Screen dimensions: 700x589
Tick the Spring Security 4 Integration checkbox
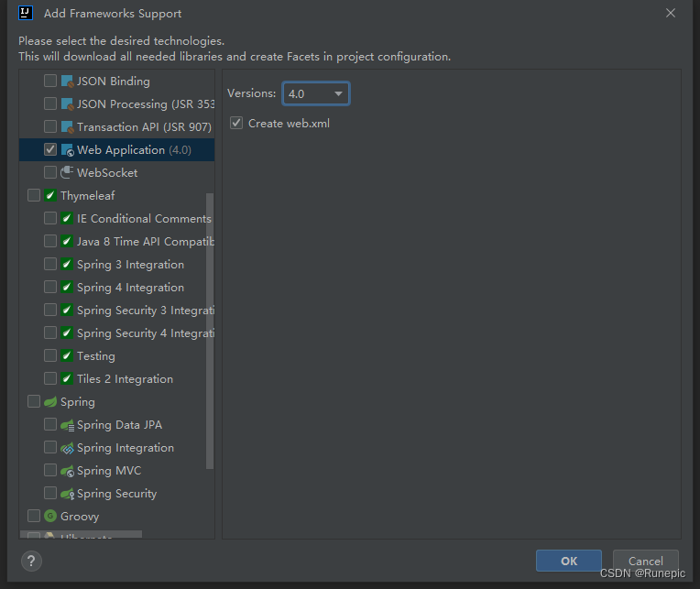click(50, 333)
